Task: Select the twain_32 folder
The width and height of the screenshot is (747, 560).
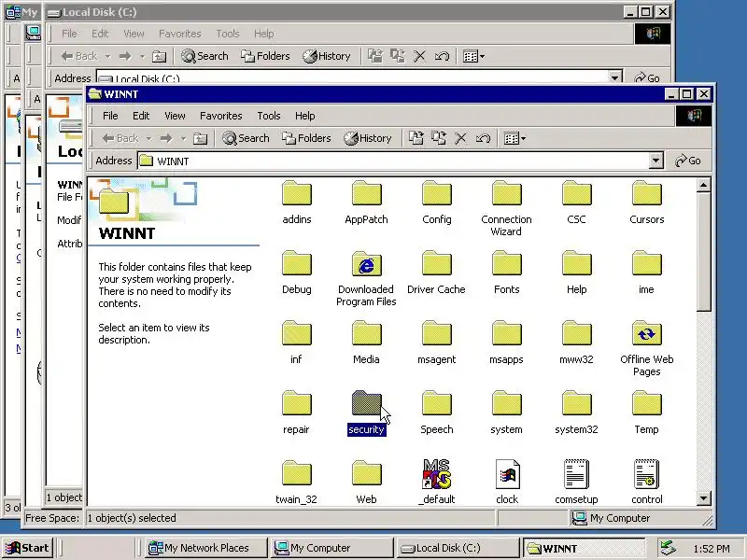Action: [x=296, y=482]
